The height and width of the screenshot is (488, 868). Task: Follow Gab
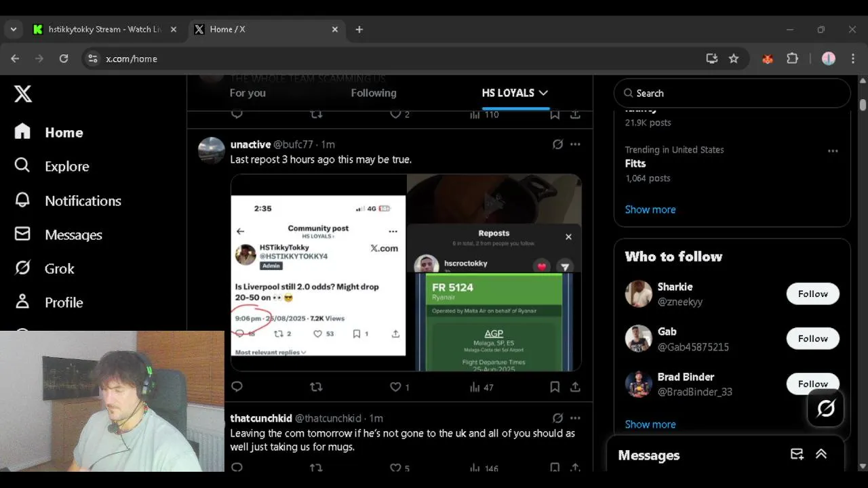point(812,338)
